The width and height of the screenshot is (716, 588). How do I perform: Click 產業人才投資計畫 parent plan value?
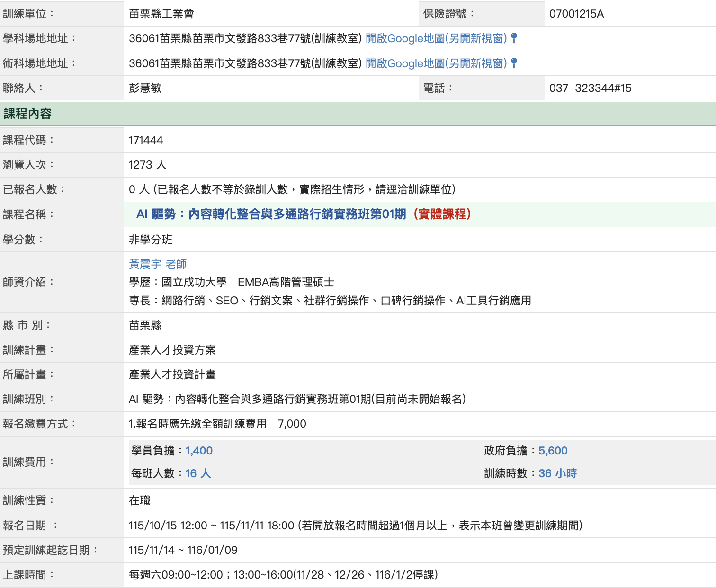click(x=172, y=374)
